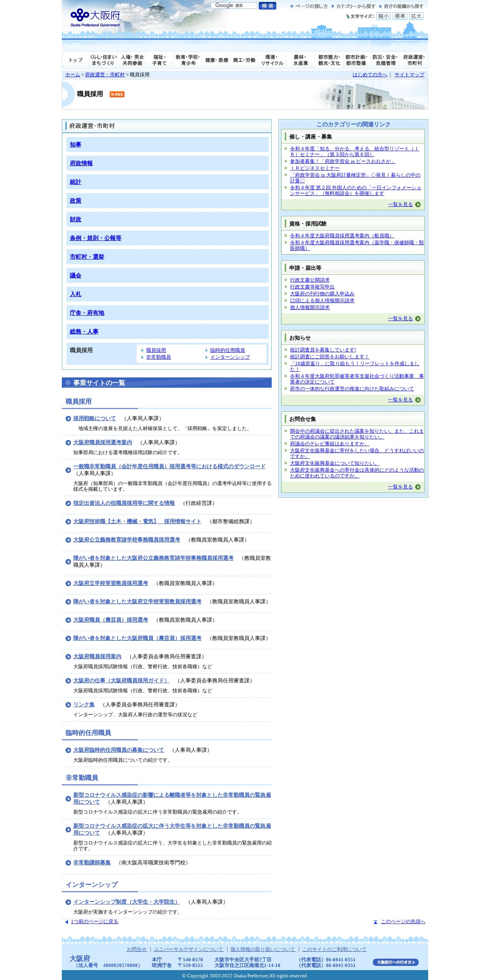The height and width of the screenshot is (980, 490).
Task: Open サイトマップ link
Action: [409, 75]
